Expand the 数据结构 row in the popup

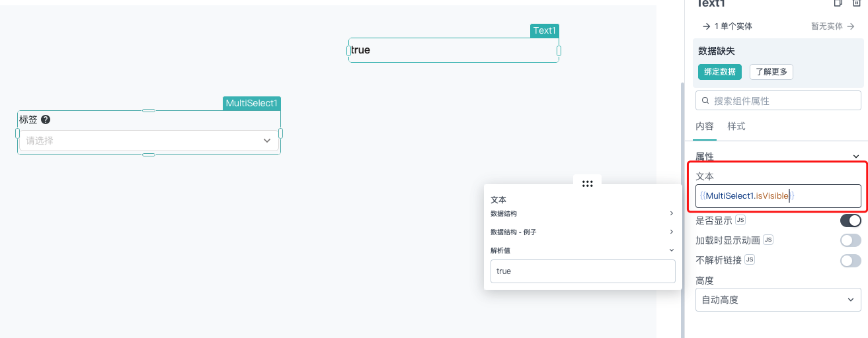coord(582,213)
